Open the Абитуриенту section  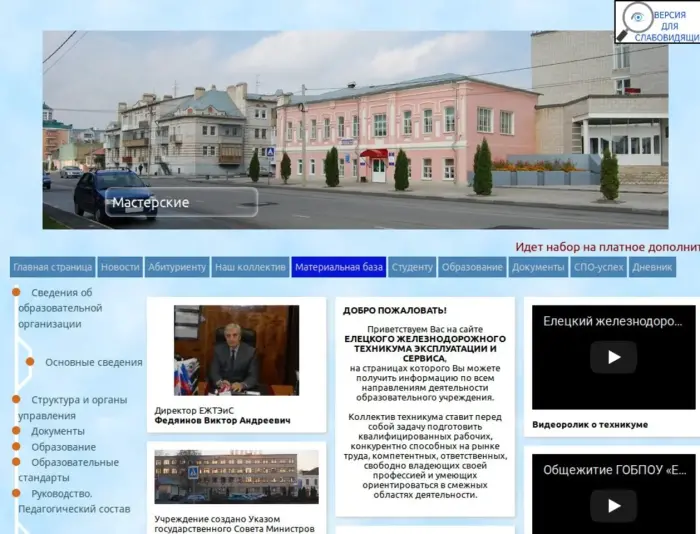[x=177, y=267]
